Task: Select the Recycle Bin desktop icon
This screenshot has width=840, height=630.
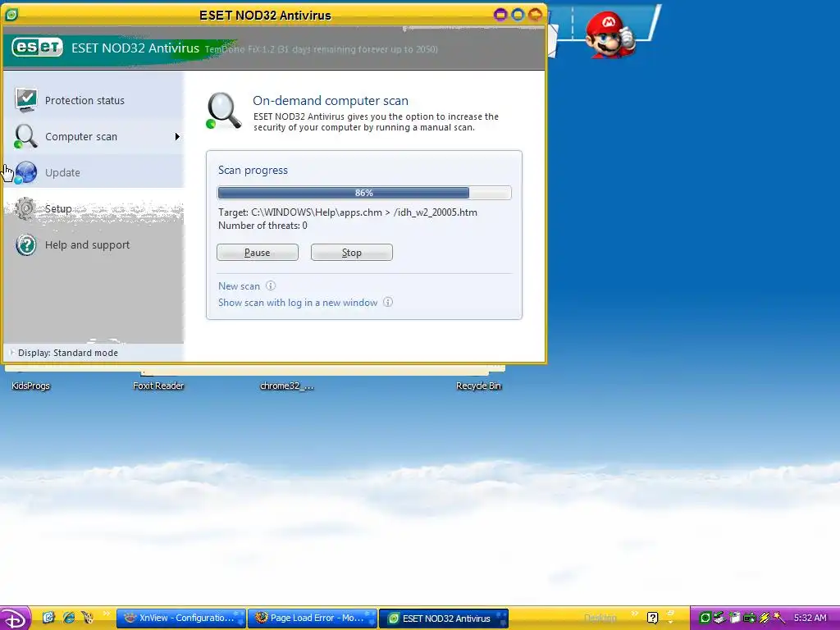Action: click(478, 386)
